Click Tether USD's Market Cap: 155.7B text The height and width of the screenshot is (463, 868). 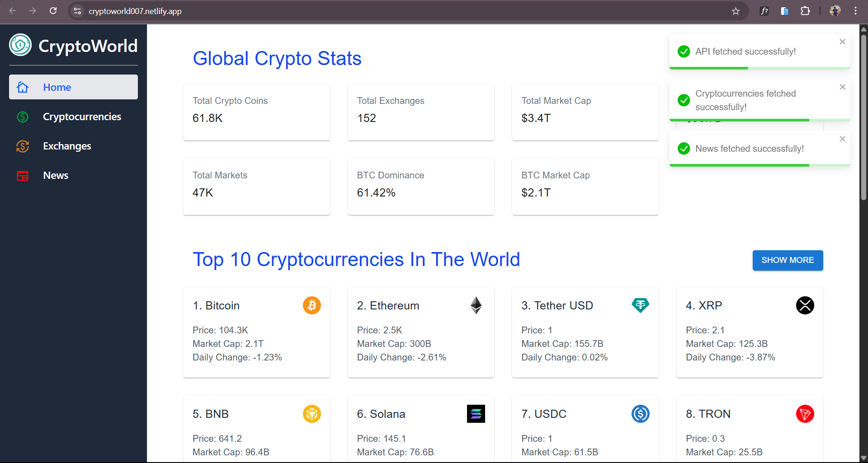562,344
